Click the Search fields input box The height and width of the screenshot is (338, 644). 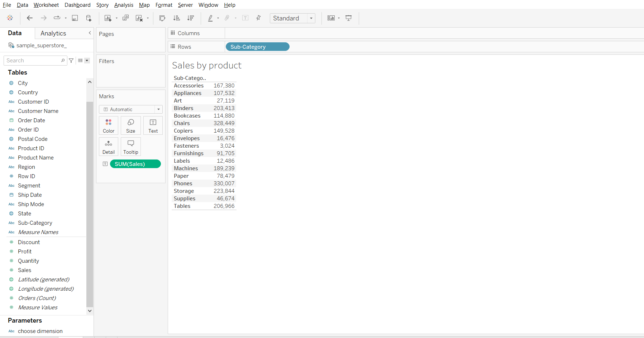pos(33,61)
